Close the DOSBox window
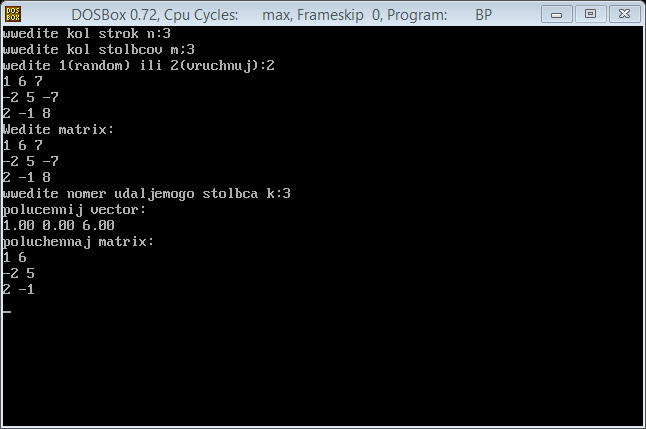Screen dimensions: 646x429 (625, 14)
